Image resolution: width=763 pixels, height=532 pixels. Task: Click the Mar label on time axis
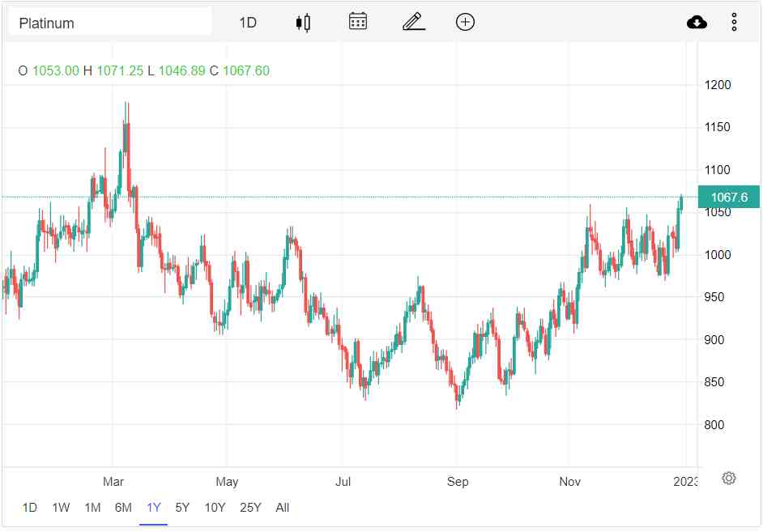click(x=113, y=482)
